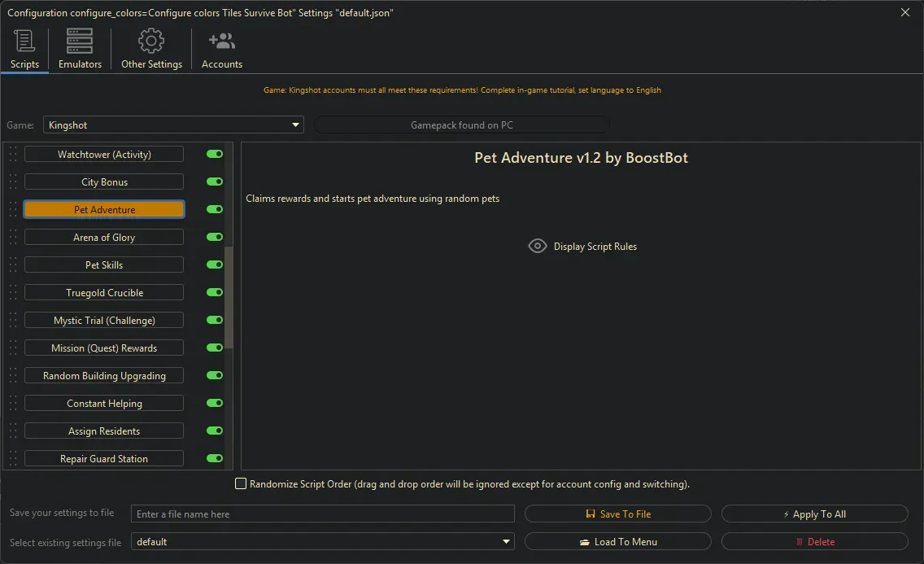Image resolution: width=924 pixels, height=564 pixels.
Task: Turn off the Pet Skills toggle
Action: click(x=215, y=265)
